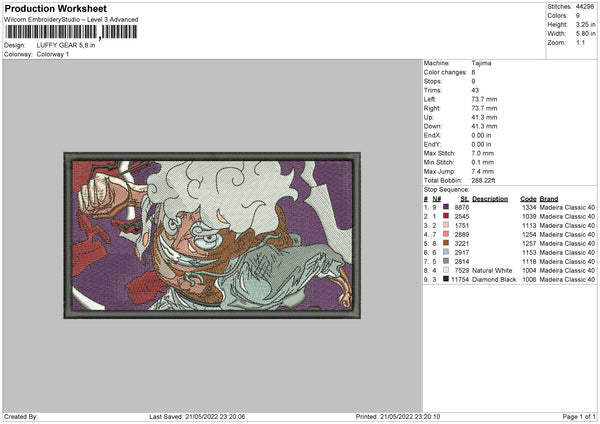Image resolution: width=600 pixels, height=424 pixels.
Task: Click the Machine value Tajima
Action: [x=481, y=63]
